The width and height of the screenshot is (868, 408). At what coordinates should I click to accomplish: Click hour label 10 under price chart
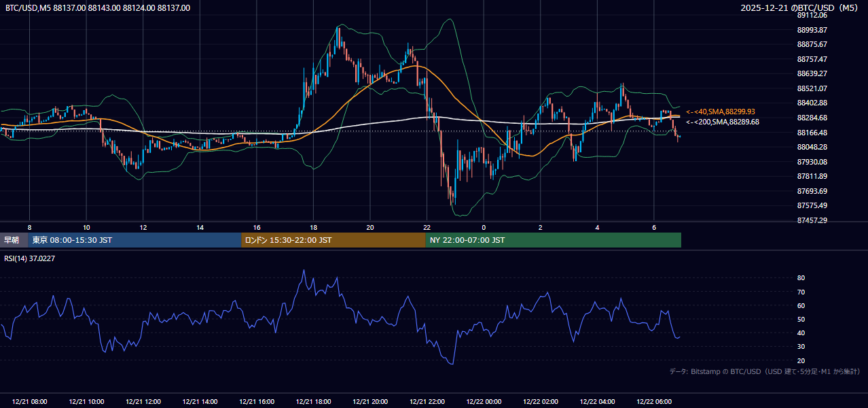click(x=86, y=227)
